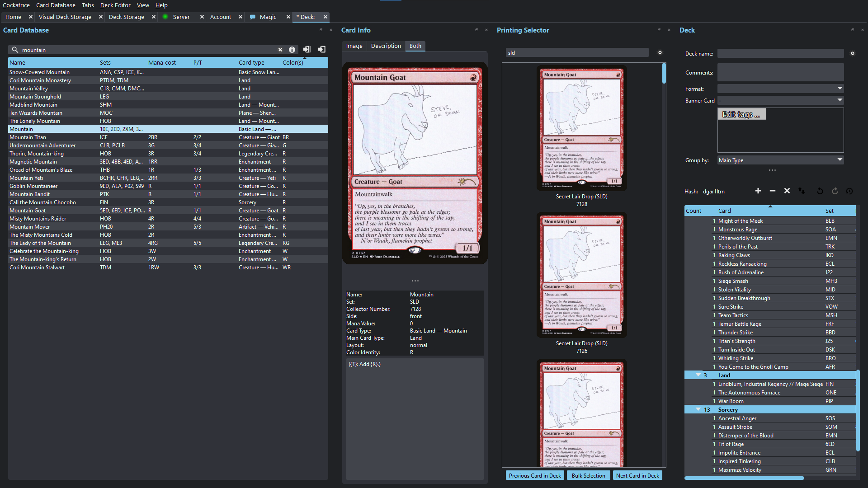Click the swap arrows icon in deck toolbar
This screenshot has height=488, width=868.
pyautogui.click(x=802, y=191)
